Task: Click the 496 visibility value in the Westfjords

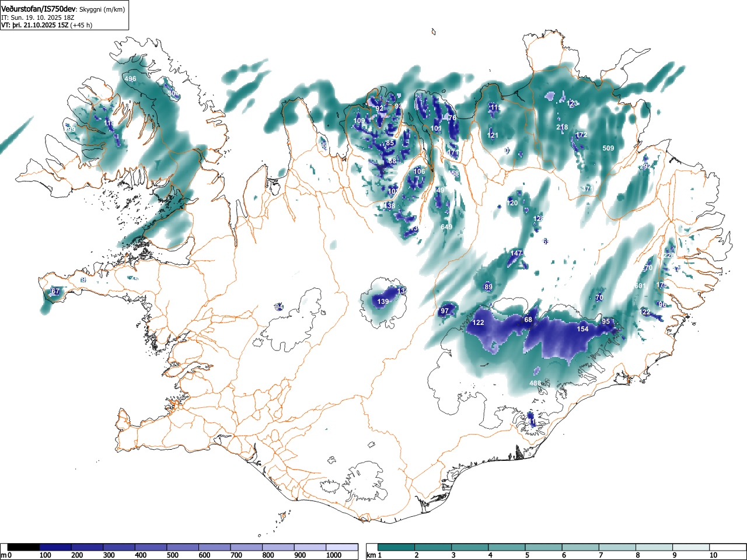Action: coord(130,79)
